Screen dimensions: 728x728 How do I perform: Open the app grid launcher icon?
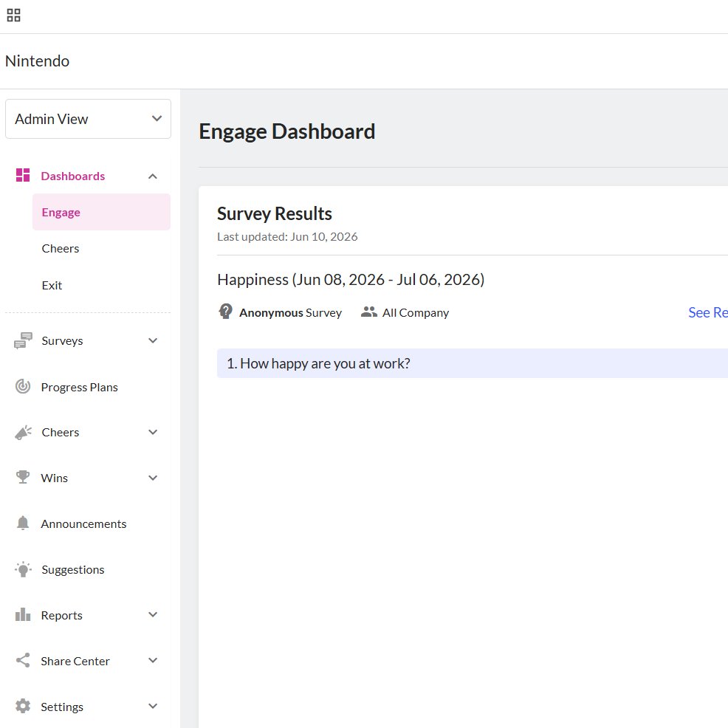[x=13, y=16]
